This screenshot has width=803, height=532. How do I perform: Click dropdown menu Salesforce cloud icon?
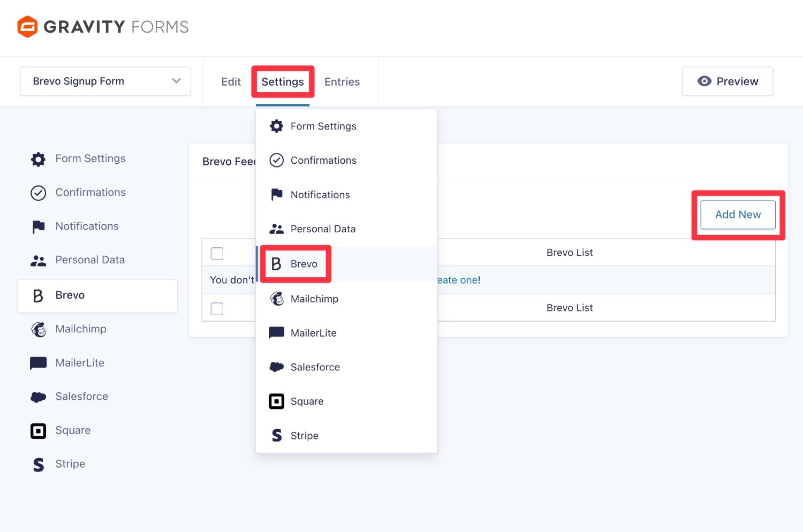tap(276, 367)
